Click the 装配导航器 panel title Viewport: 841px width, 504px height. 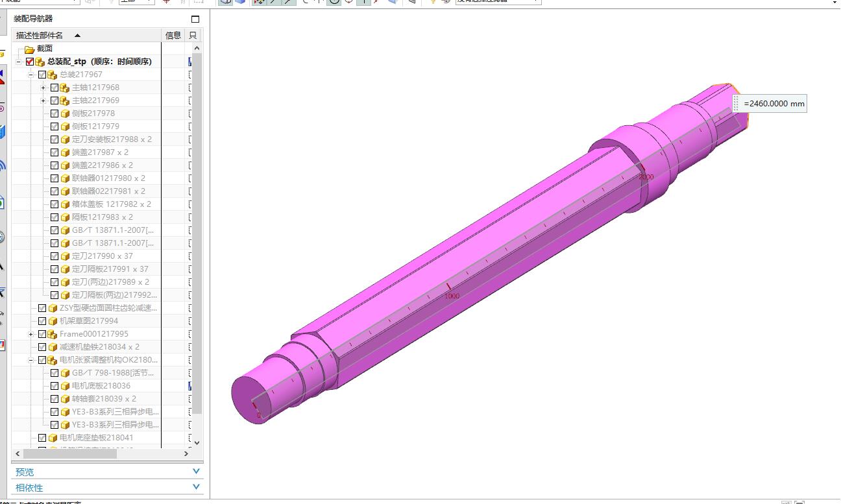coord(34,19)
